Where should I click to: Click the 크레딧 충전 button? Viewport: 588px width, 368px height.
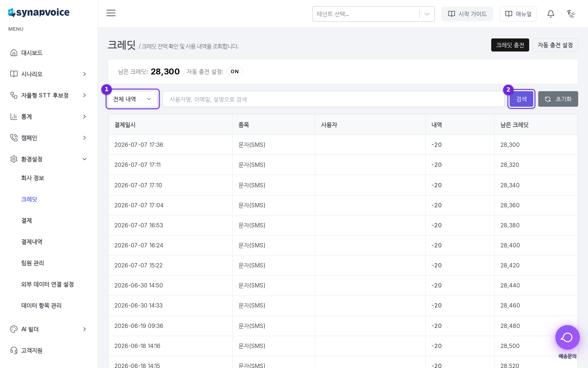point(510,45)
